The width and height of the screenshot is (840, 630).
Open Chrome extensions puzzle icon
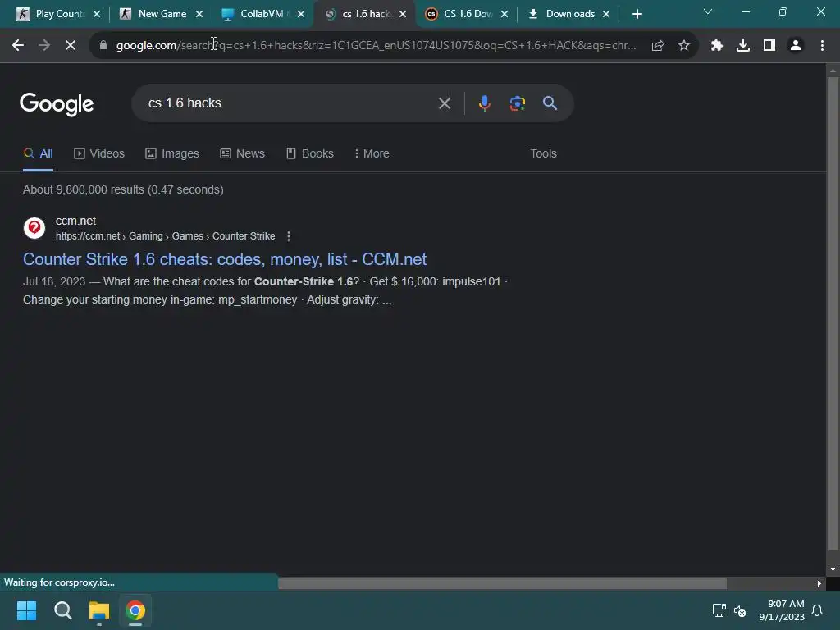717,46
